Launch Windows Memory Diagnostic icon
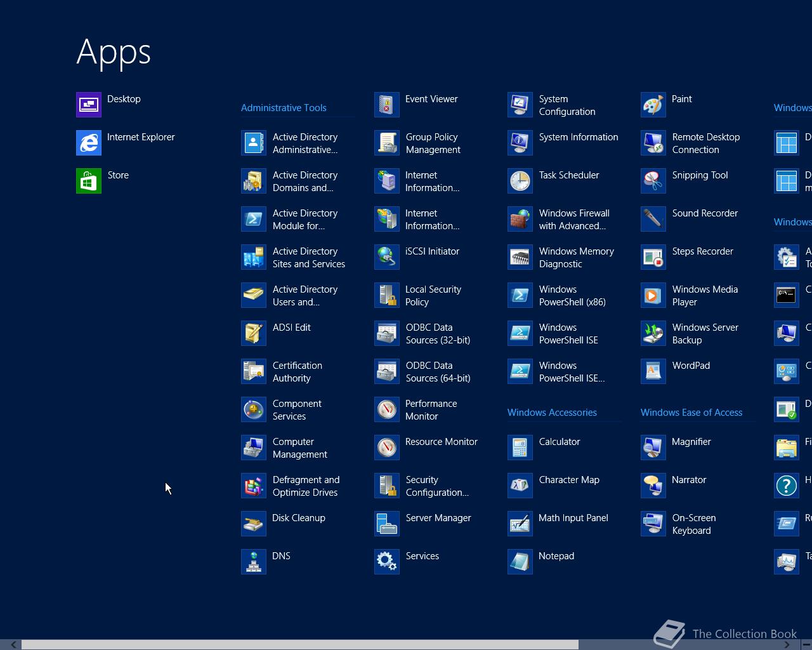The width and height of the screenshot is (812, 650). 520,257
